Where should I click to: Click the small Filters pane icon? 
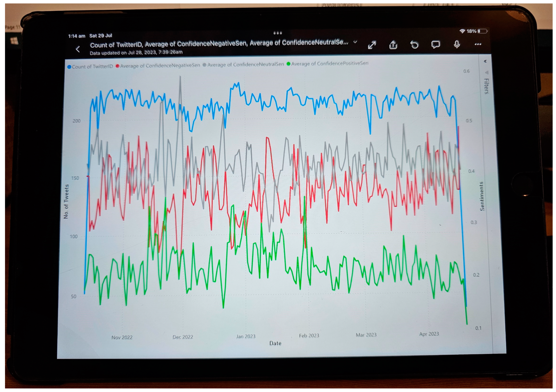click(x=487, y=72)
